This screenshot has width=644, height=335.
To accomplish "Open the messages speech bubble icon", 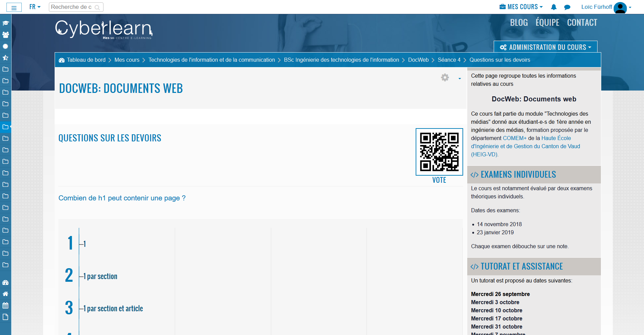I will coord(567,7).
